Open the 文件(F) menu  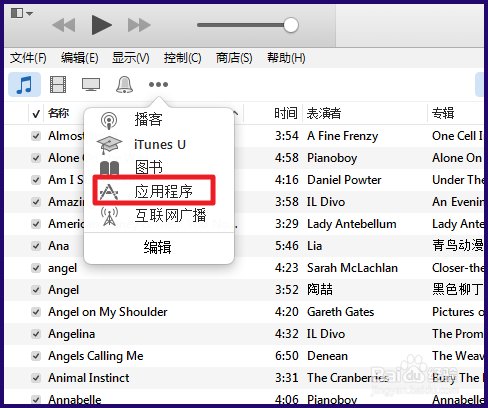click(x=28, y=58)
